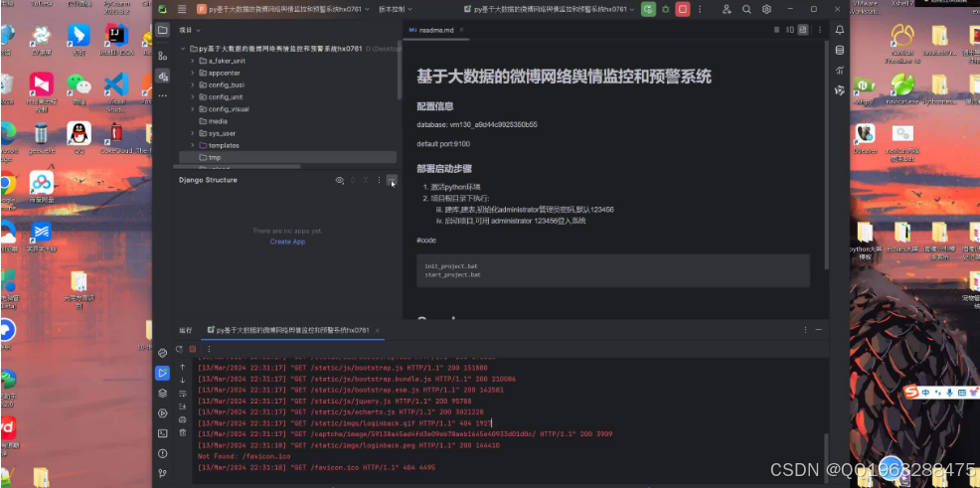The width and height of the screenshot is (980, 488).
Task: Open the Python Packages layers icon
Action: (x=162, y=393)
